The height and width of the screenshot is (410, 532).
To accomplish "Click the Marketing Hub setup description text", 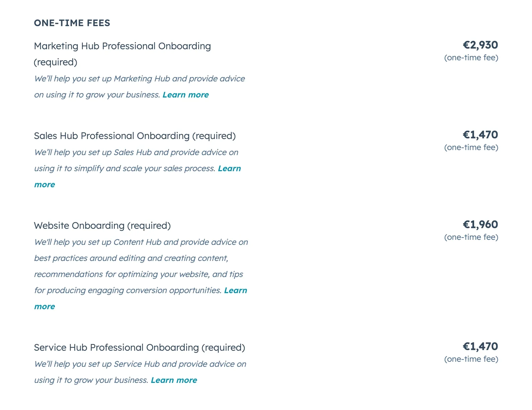I will click(139, 79).
